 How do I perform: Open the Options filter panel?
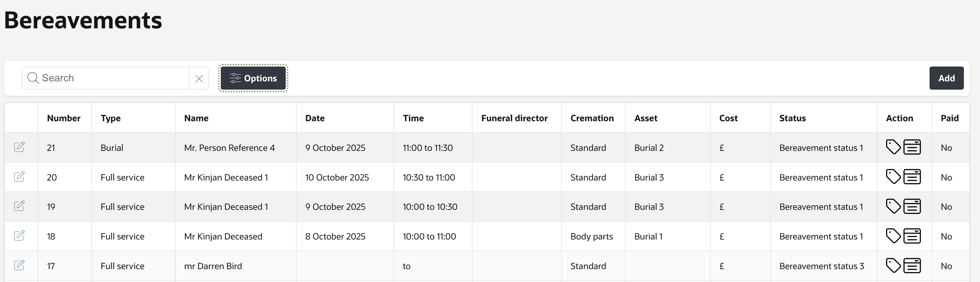(x=253, y=78)
